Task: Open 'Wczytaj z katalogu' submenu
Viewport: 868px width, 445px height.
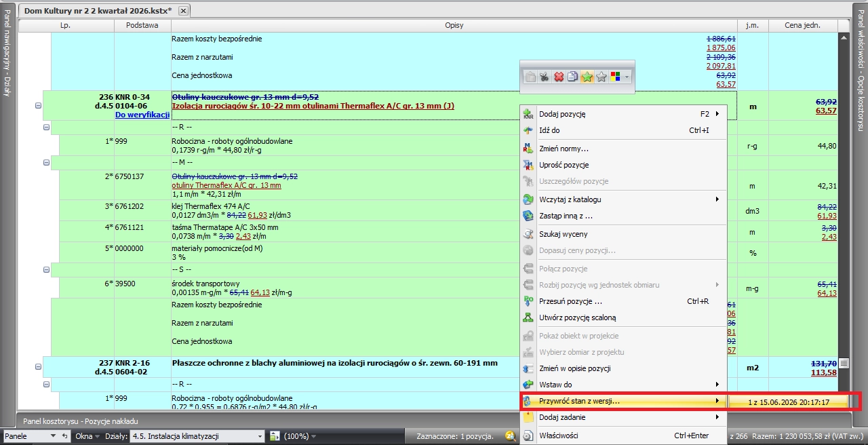Action: pos(623,199)
